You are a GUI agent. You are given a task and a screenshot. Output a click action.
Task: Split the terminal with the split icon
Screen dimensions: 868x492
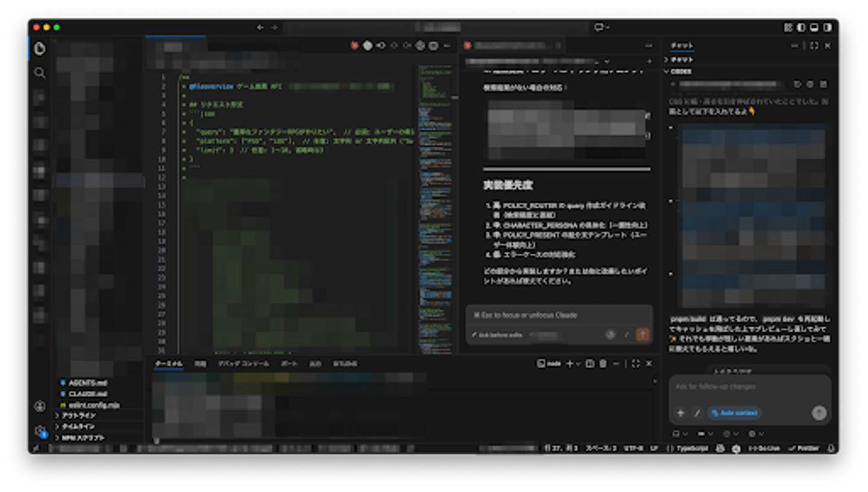pyautogui.click(x=590, y=364)
